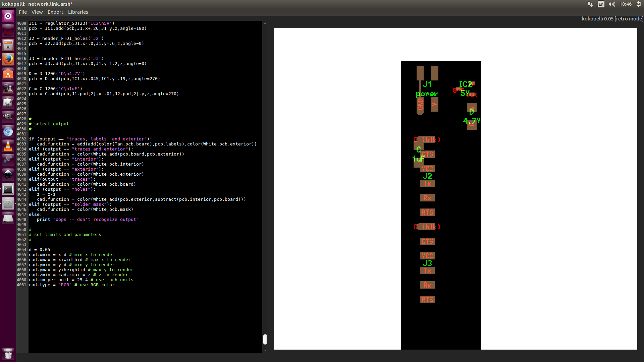Click the IC2 5V label in render

coord(466,88)
